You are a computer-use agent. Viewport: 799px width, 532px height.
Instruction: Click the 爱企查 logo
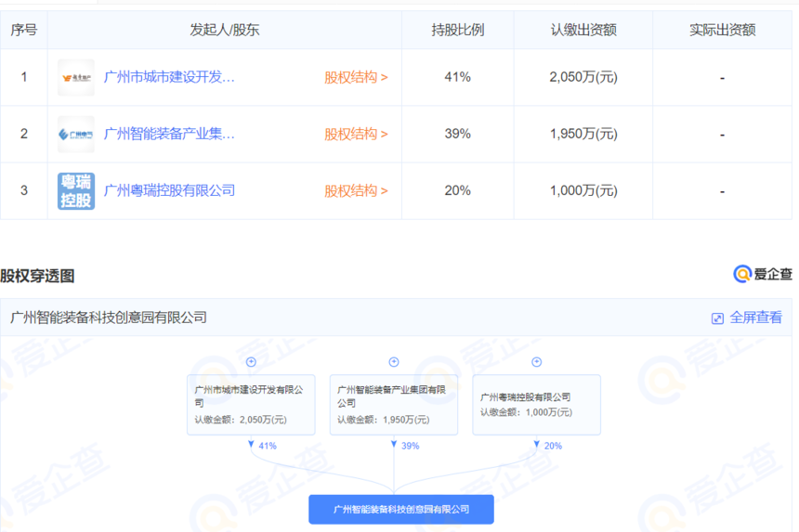pyautogui.click(x=763, y=274)
